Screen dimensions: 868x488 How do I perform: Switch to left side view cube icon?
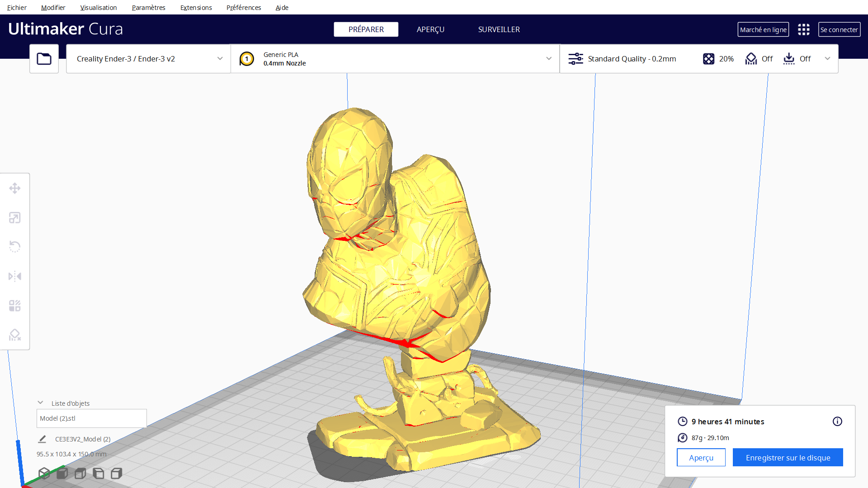click(x=98, y=473)
